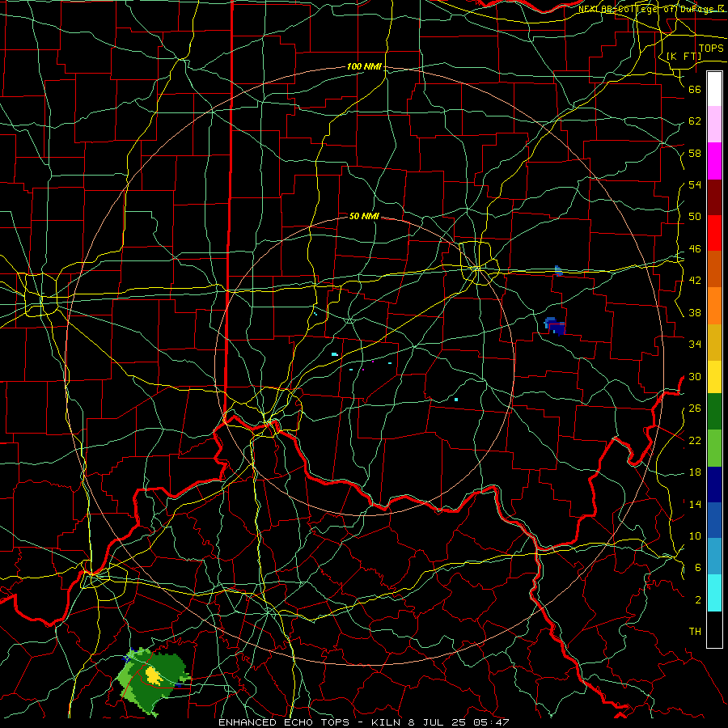Click the '50 NMI' range ring label
The width and height of the screenshot is (728, 728).
click(x=364, y=216)
